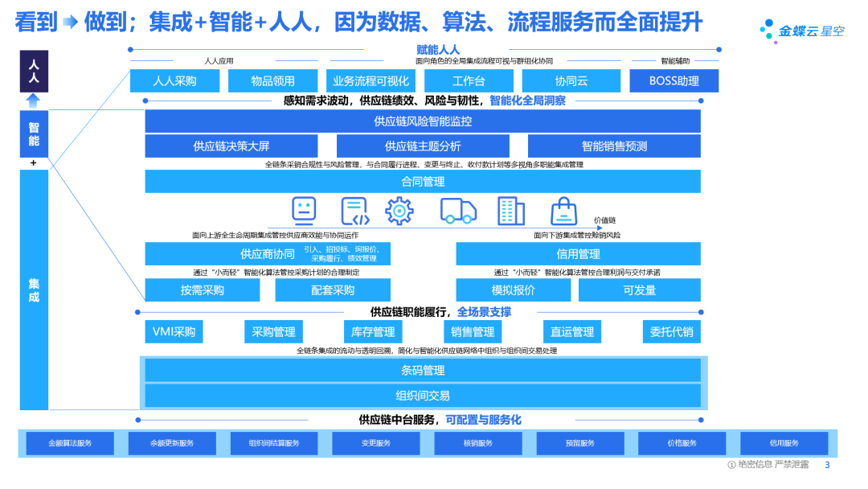The image size is (868, 489).
Task: Click the 价值链 label
Action: [x=605, y=220]
